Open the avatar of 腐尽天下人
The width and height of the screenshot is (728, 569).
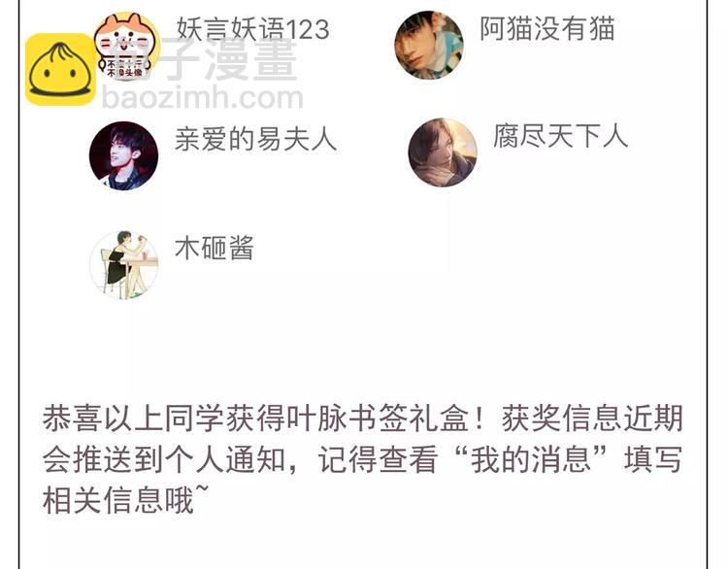(x=443, y=152)
